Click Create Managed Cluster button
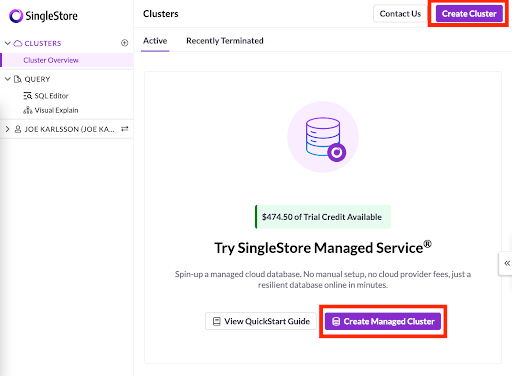This screenshot has width=512, height=376. [x=383, y=321]
